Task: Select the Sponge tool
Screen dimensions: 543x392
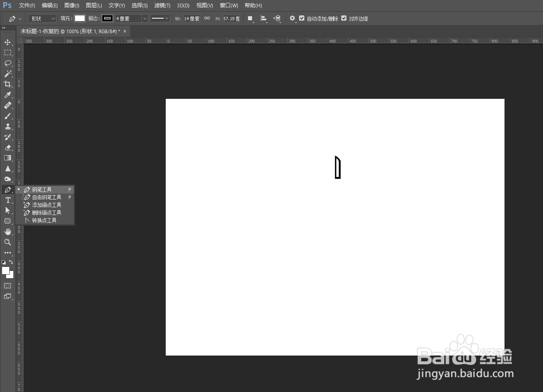Action: (8, 179)
